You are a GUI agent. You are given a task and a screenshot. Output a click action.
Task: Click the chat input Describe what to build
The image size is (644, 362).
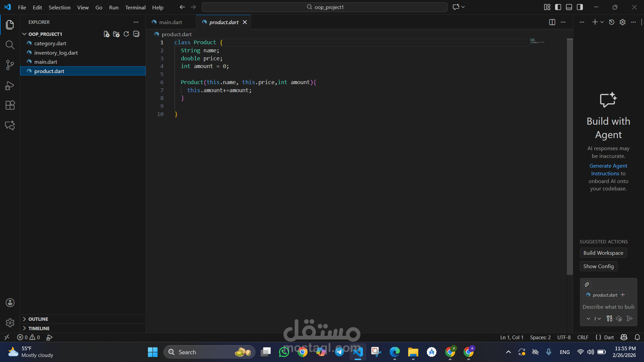pos(608,307)
